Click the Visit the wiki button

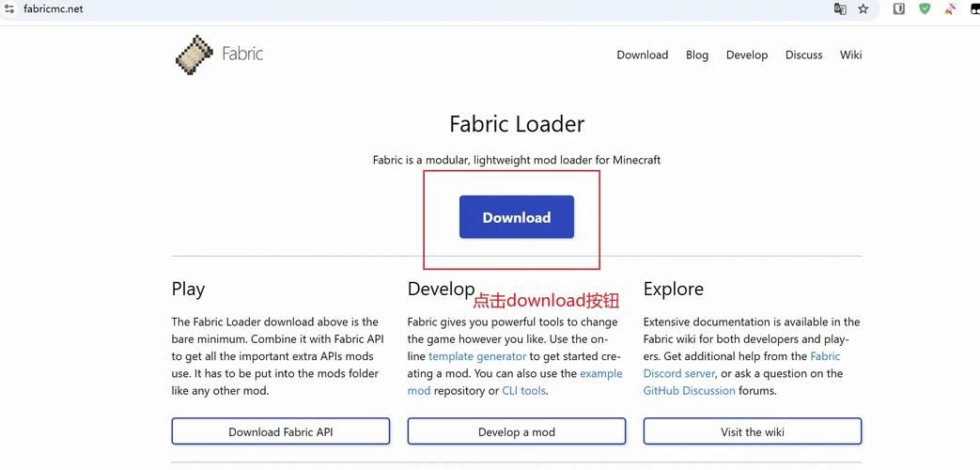tap(753, 431)
